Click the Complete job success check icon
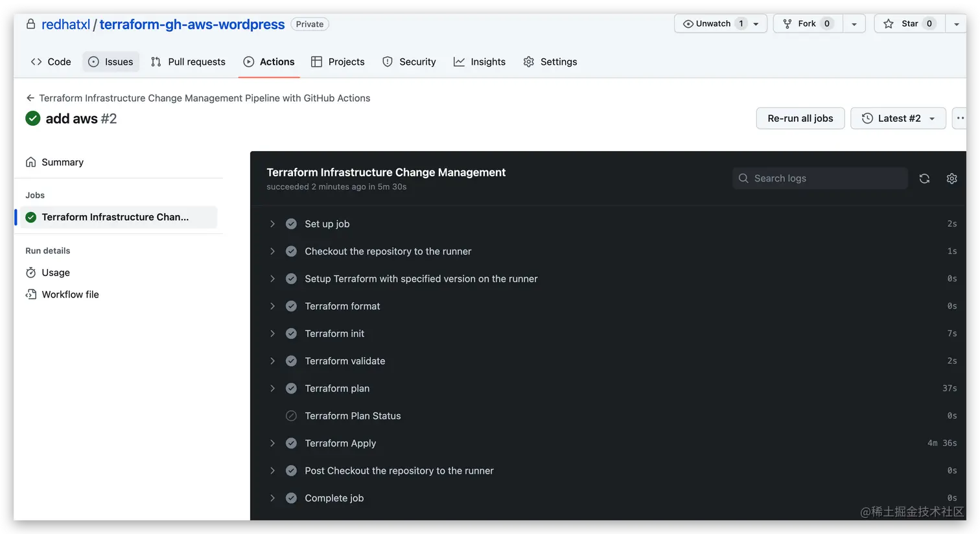The width and height of the screenshot is (980, 534). (x=292, y=498)
